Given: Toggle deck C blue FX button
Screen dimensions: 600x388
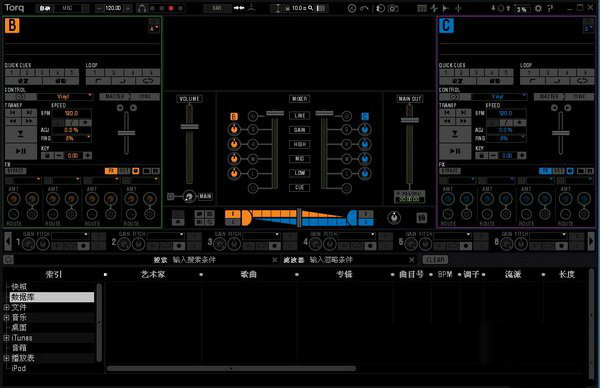Looking at the screenshot, I should point(545,171).
